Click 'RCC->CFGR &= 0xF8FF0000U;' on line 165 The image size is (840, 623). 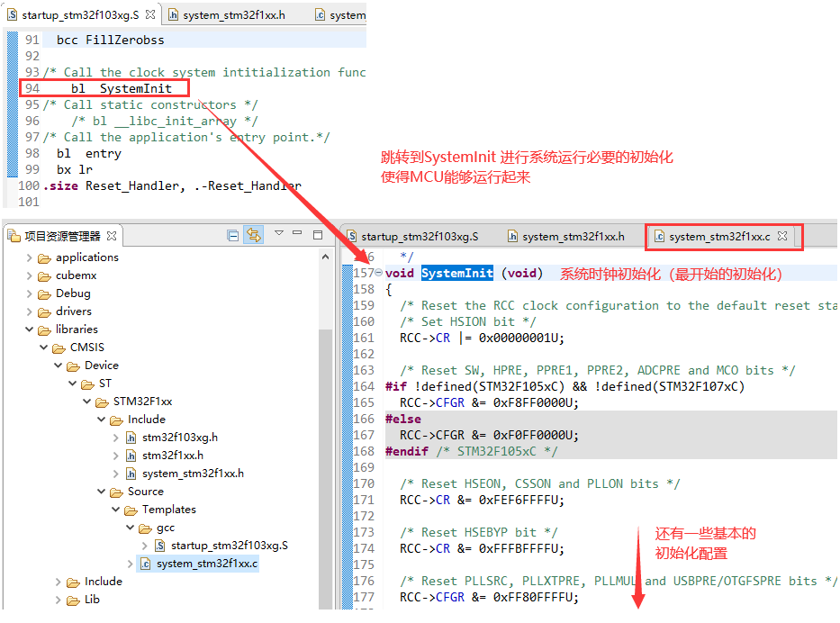point(489,402)
